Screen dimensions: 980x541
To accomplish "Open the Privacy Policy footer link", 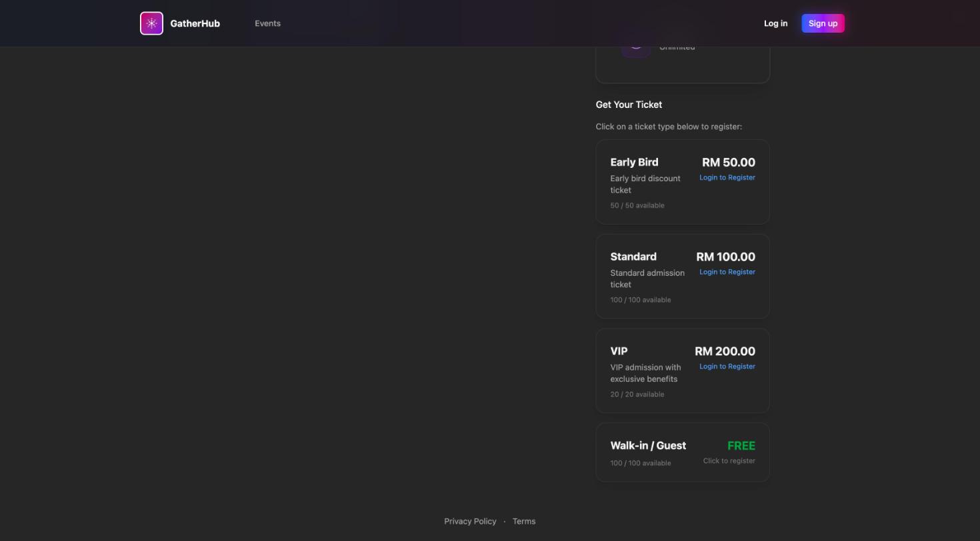I will pos(470,522).
